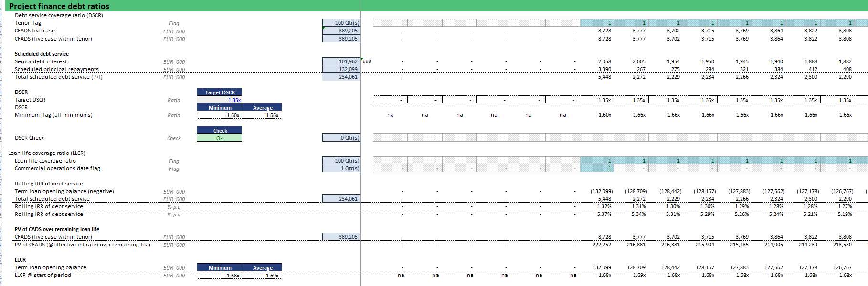Select the Tenor flag "100 Qtr(s)" cell
This screenshot has width=868, height=286.
[x=341, y=23]
